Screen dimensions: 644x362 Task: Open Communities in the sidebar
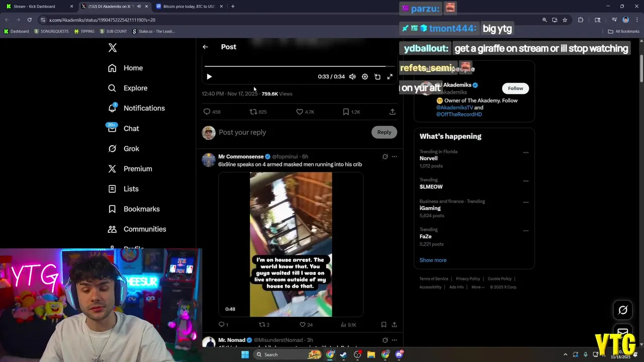(137, 229)
